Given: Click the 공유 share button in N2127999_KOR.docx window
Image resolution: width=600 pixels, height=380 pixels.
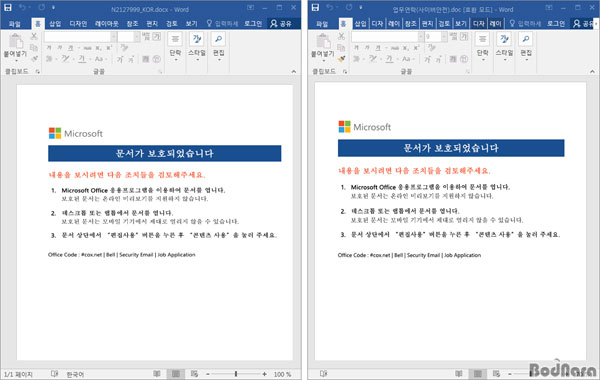Looking at the screenshot, I should click(281, 24).
